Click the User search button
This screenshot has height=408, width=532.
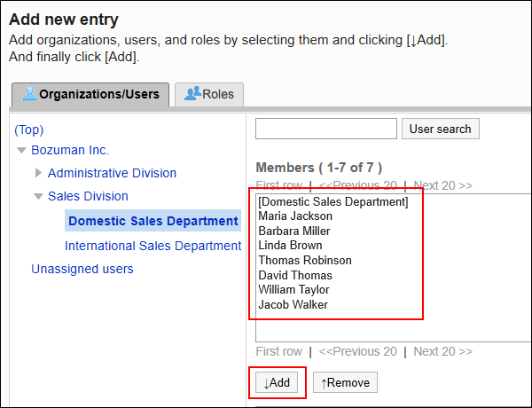(441, 129)
